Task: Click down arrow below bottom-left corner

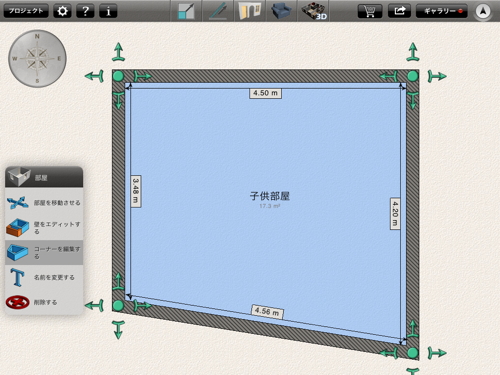Action: coord(118,330)
